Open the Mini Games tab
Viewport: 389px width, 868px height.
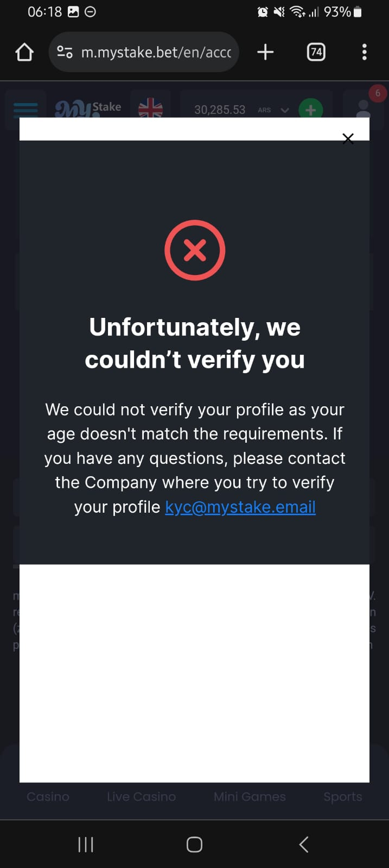click(250, 796)
